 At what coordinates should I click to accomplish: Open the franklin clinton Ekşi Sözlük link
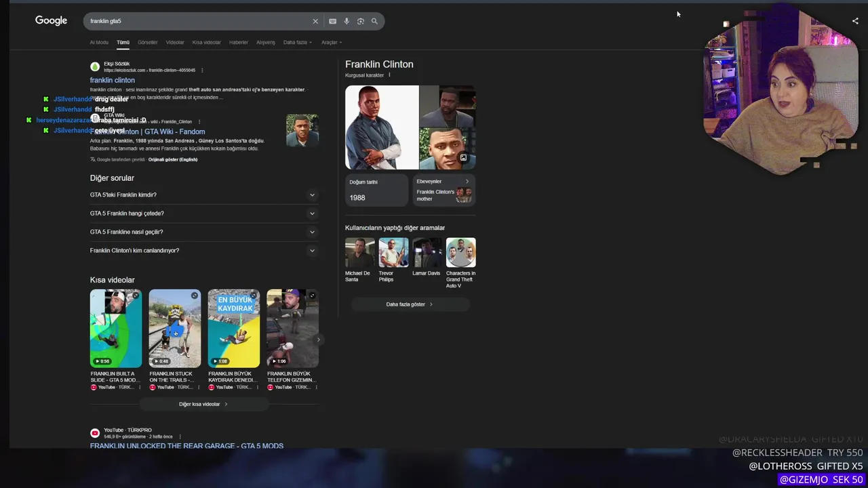coord(112,80)
